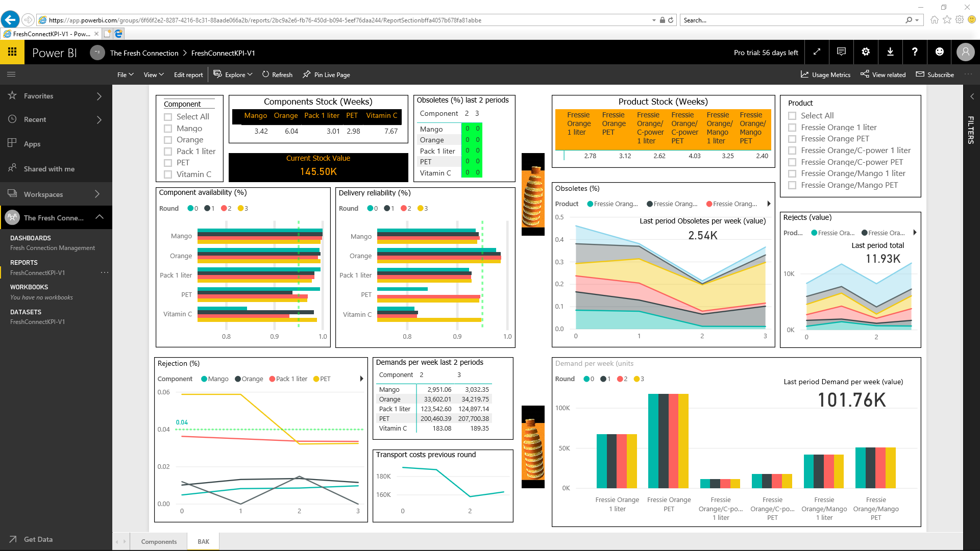Check Fressie Orange/Mango PET checkbox
980x551 pixels.
pyautogui.click(x=792, y=185)
